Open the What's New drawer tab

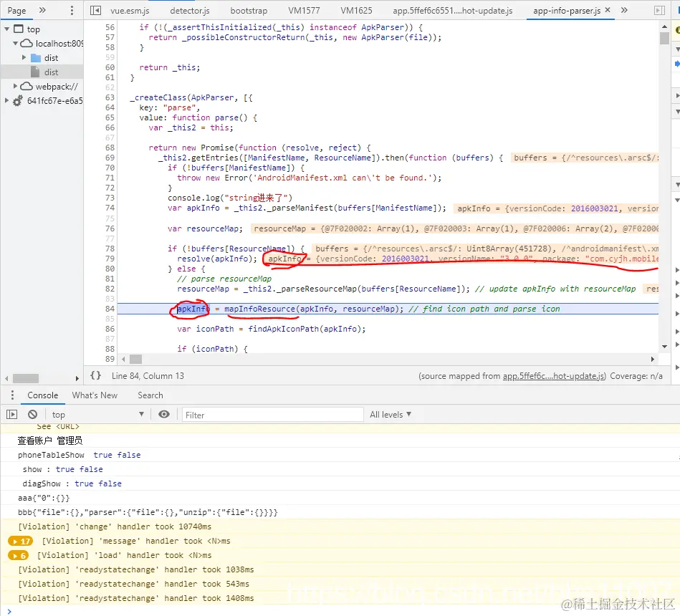[95, 395]
